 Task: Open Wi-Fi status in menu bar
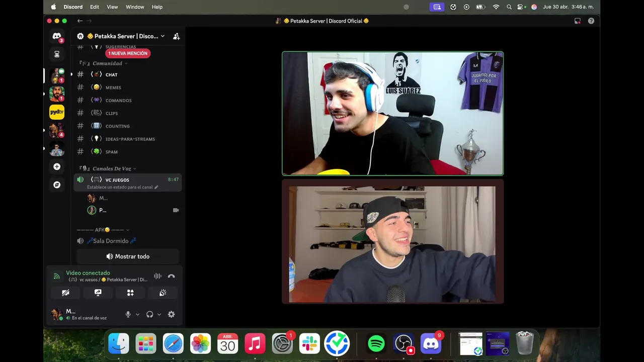pos(496,7)
